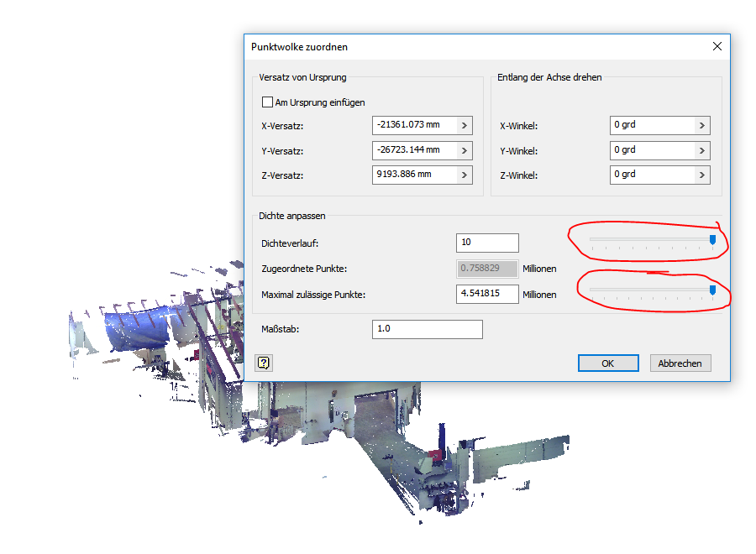The image size is (756, 554).
Task: Dismiss the dialog with Abbrechen
Action: point(680,363)
